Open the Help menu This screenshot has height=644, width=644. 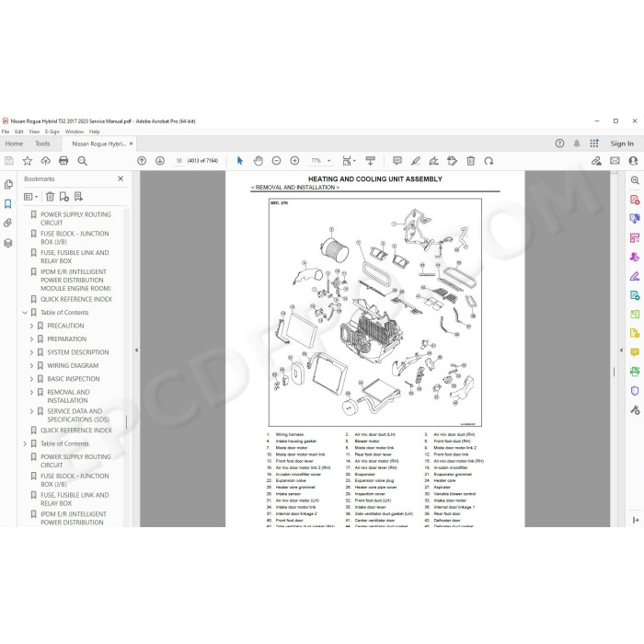[x=95, y=132]
